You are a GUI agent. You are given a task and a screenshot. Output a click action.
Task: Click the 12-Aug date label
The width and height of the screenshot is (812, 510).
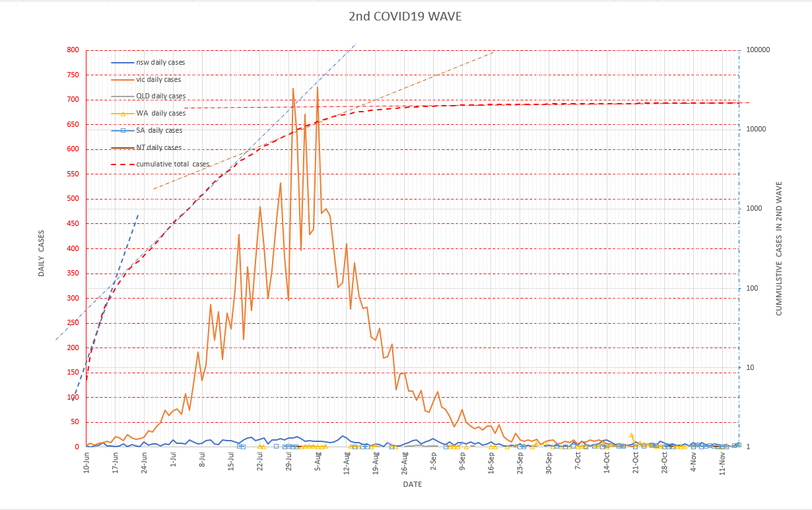[347, 464]
